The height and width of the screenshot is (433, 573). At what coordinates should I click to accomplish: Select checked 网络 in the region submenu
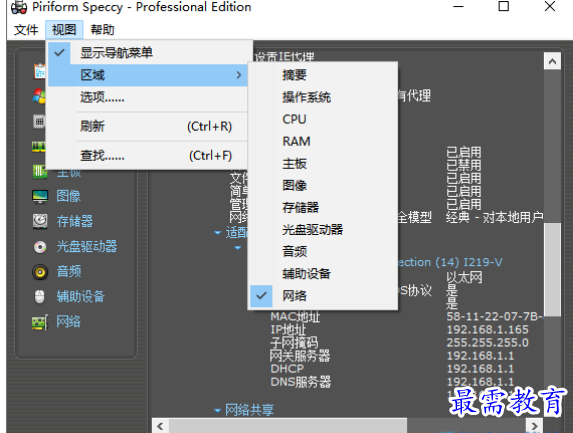323,296
